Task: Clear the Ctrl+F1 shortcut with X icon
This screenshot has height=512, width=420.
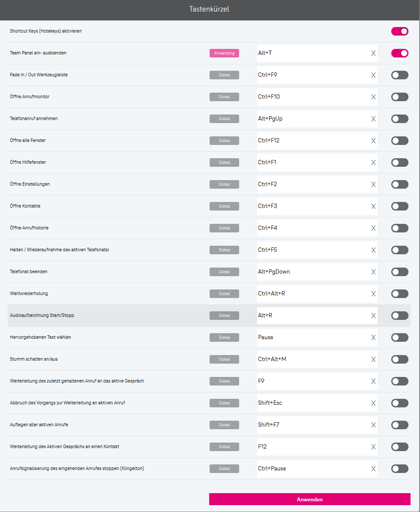Action: point(373,163)
